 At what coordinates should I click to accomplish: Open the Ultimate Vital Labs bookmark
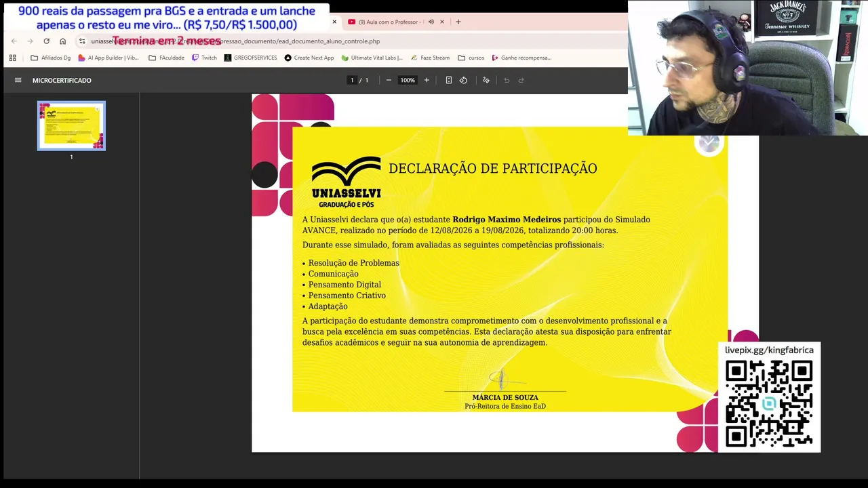click(372, 58)
